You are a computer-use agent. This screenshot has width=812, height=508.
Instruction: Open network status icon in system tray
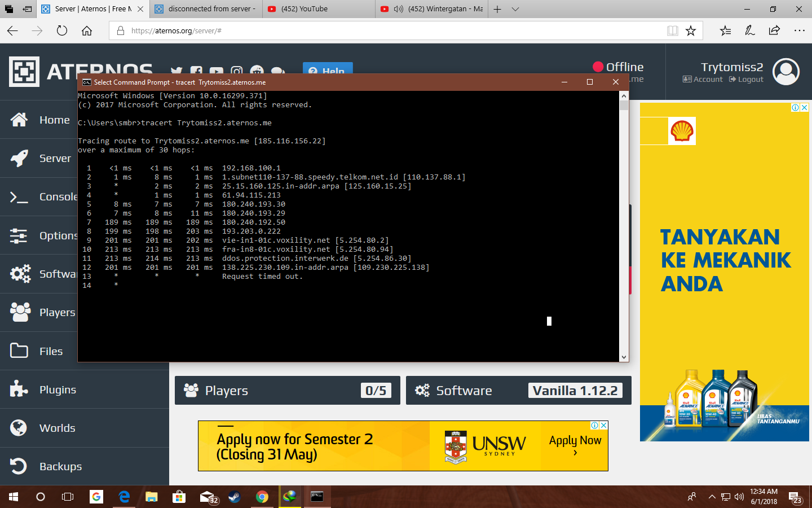point(726,497)
